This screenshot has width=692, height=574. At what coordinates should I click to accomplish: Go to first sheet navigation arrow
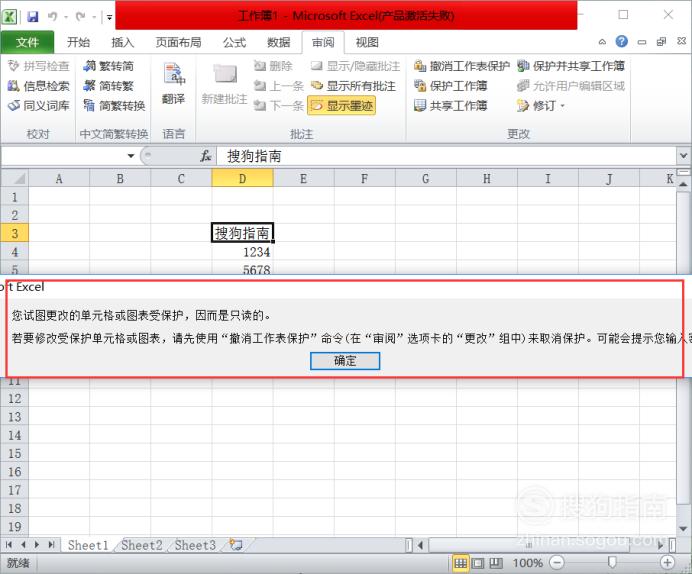[9, 545]
